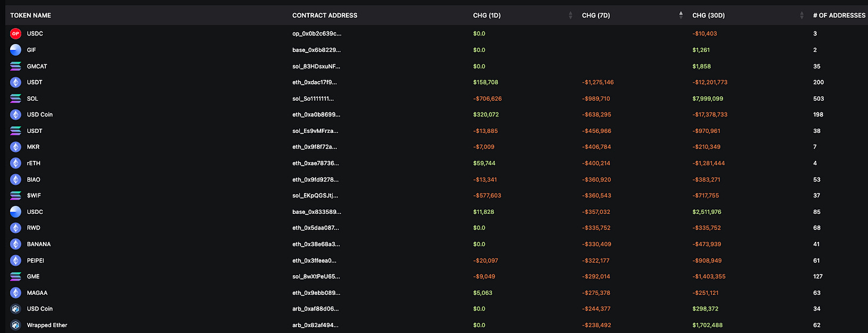Click contract address eth_0xa0b8699...
This screenshot has width=868, height=333.
316,114
